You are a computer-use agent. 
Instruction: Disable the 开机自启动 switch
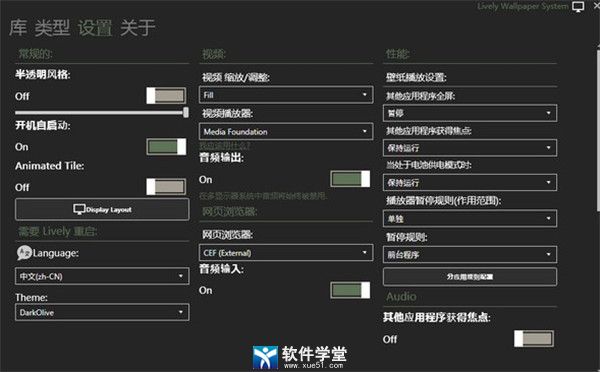point(166,147)
